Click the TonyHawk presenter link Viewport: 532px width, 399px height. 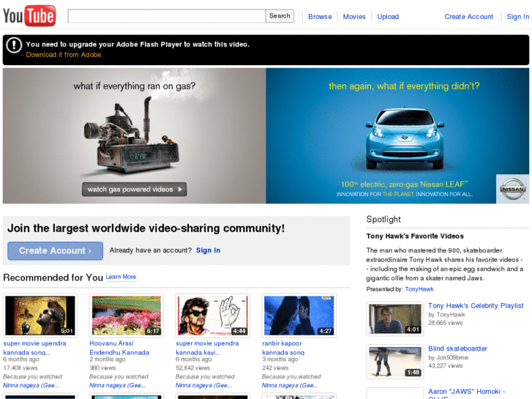419,289
